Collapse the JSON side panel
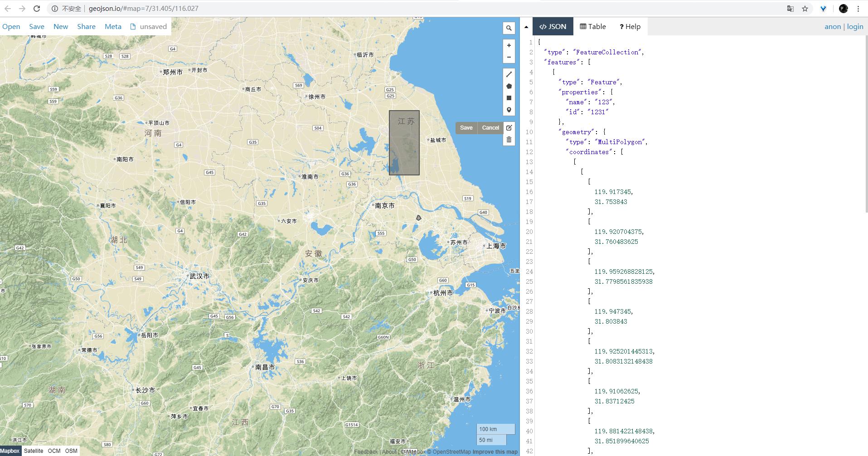 click(x=526, y=26)
